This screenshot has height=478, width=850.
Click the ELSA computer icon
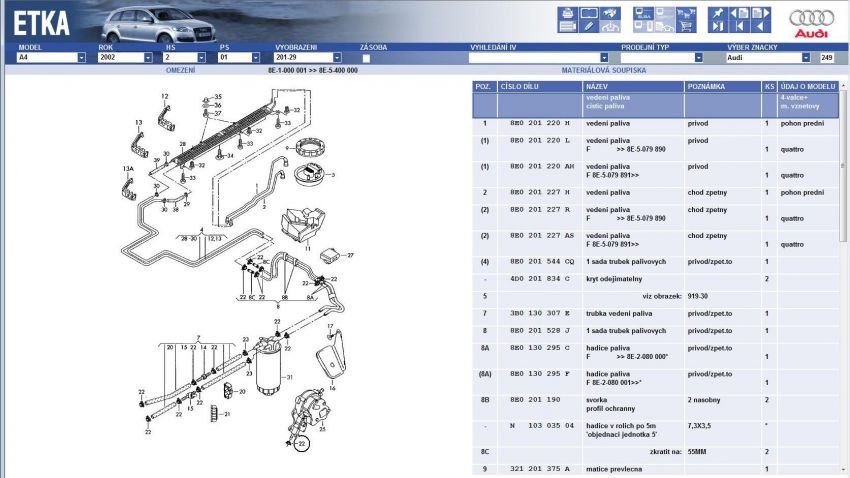[643, 13]
